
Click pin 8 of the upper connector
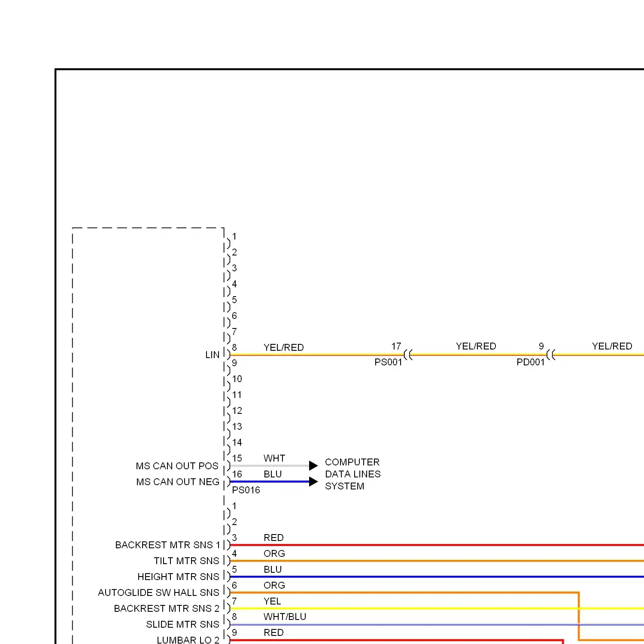(x=234, y=347)
